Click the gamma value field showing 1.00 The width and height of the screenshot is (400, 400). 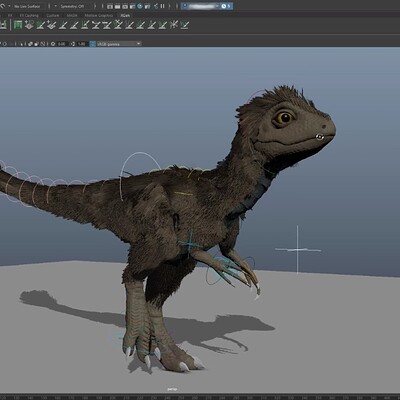(x=81, y=44)
